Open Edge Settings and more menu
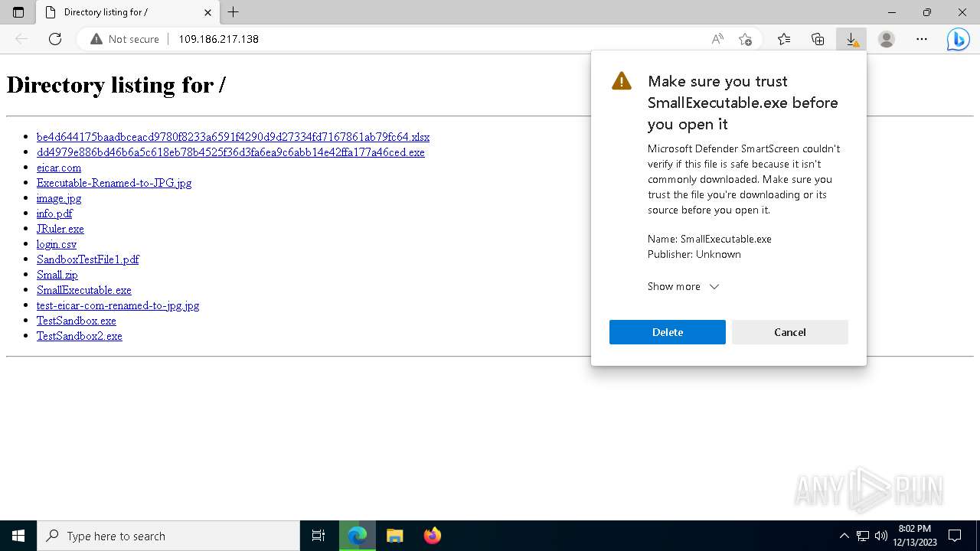This screenshot has height=551, width=980. point(922,39)
